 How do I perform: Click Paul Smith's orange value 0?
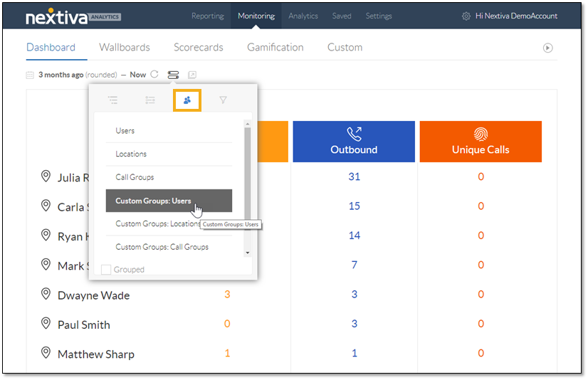point(227,324)
